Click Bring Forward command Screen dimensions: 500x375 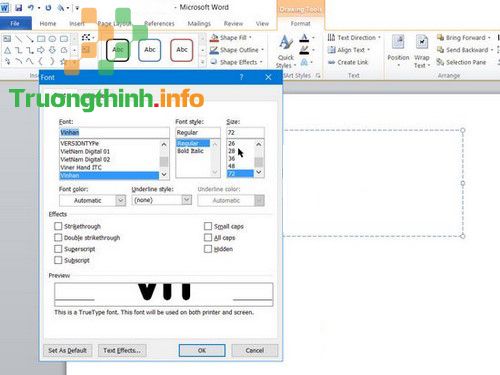point(463,38)
